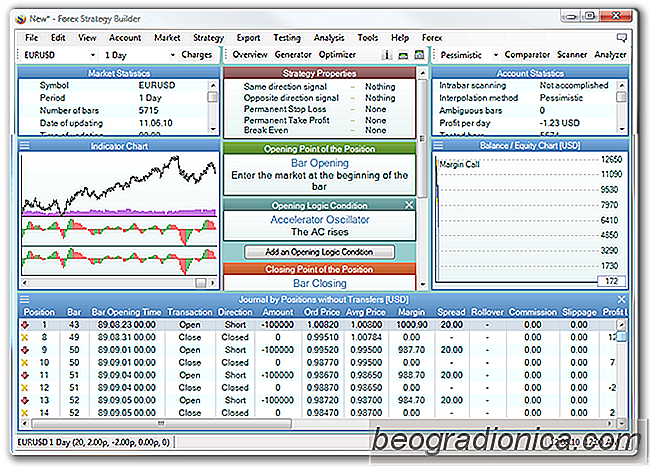Click strategy panel scroll up arrow
This screenshot has height=468, width=650.
[422, 73]
